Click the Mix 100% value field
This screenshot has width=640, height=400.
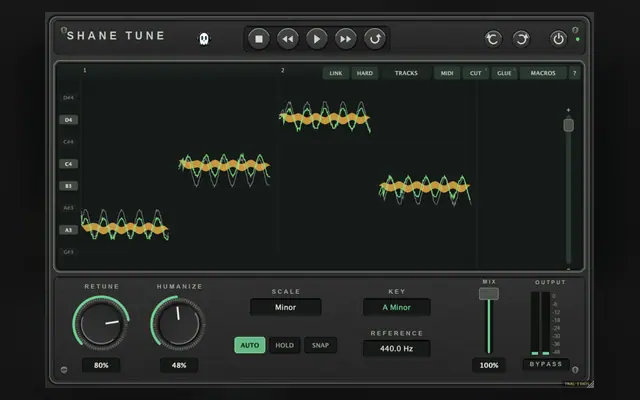489,365
